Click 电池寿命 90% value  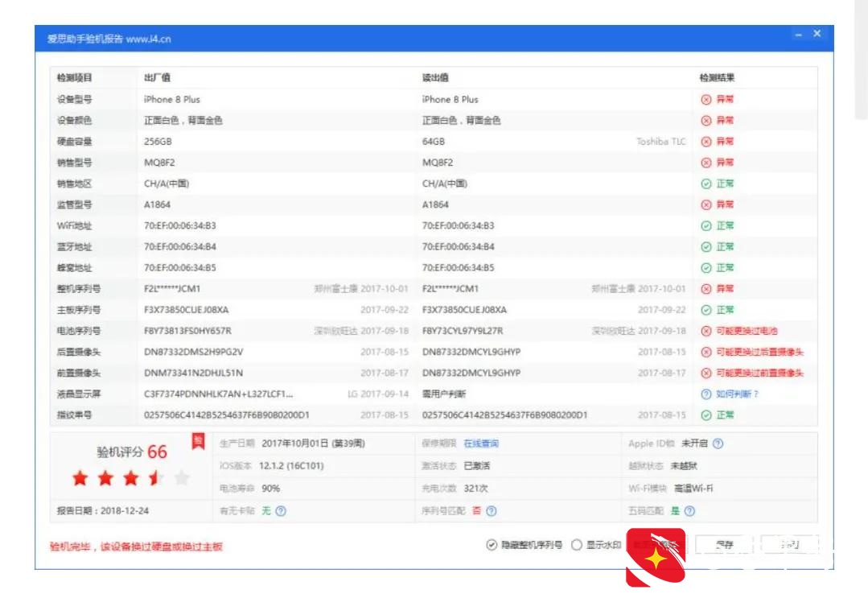pyautogui.click(x=270, y=489)
